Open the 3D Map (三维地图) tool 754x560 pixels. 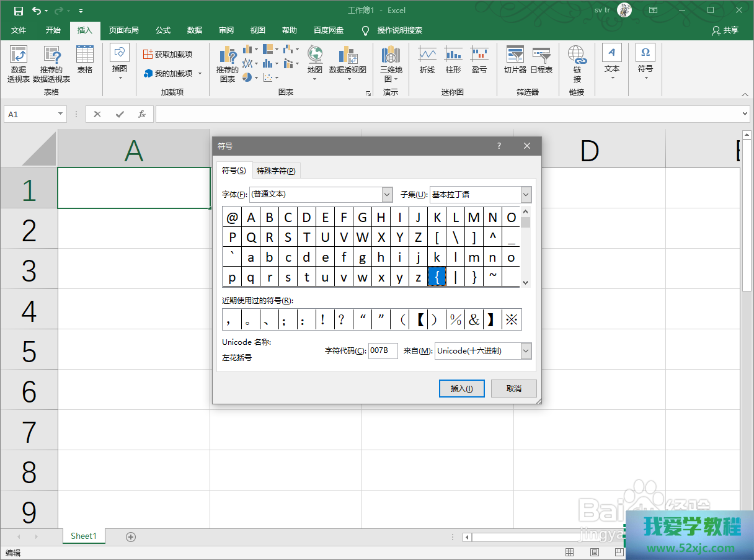coord(391,63)
